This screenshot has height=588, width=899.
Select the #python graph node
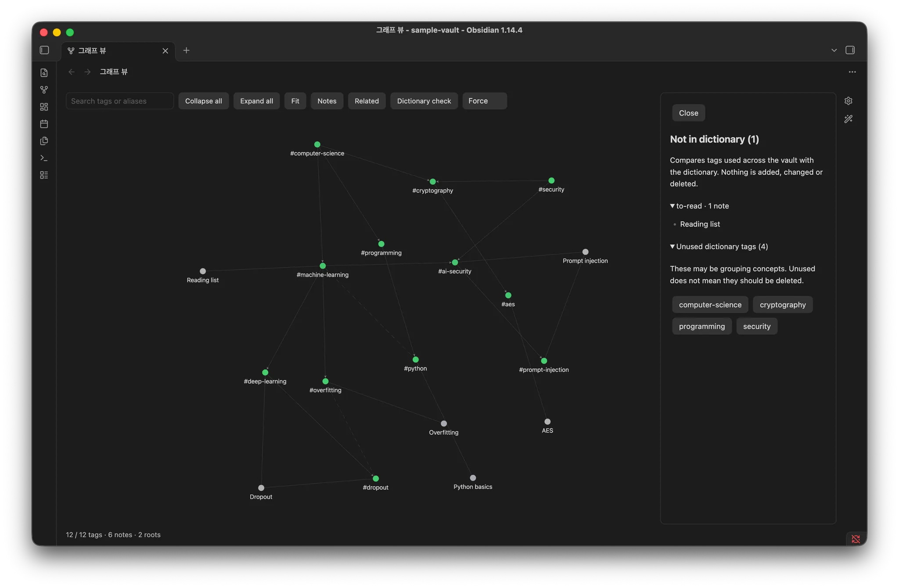click(415, 360)
